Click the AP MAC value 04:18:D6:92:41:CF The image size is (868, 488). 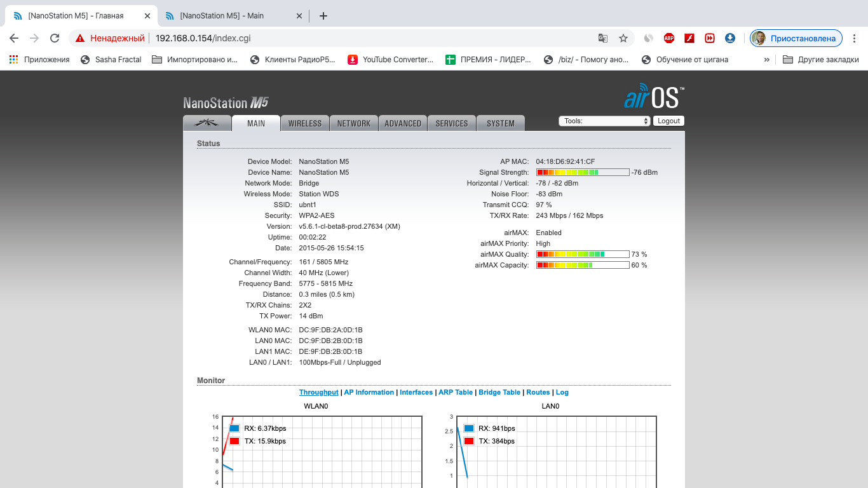pyautogui.click(x=566, y=161)
